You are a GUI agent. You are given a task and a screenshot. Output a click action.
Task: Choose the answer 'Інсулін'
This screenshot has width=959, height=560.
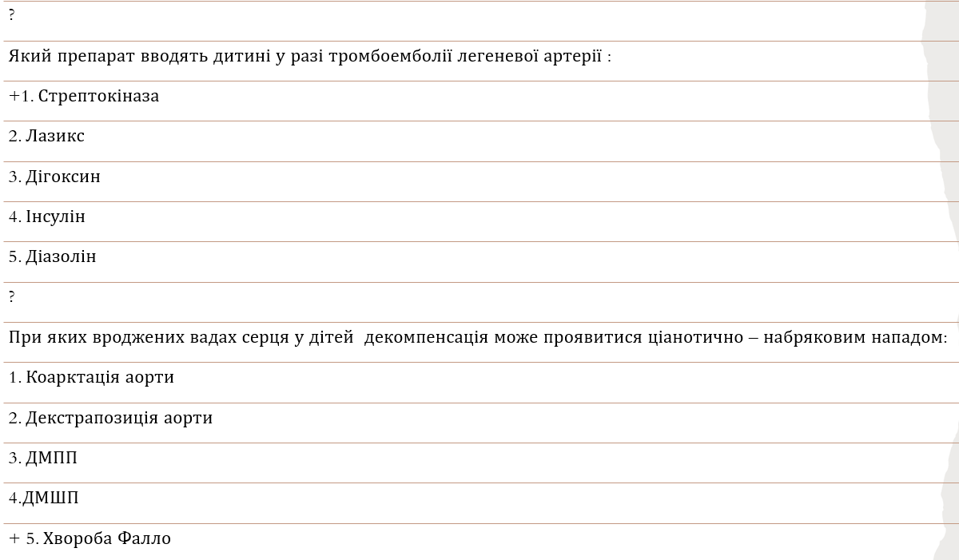pos(55,216)
